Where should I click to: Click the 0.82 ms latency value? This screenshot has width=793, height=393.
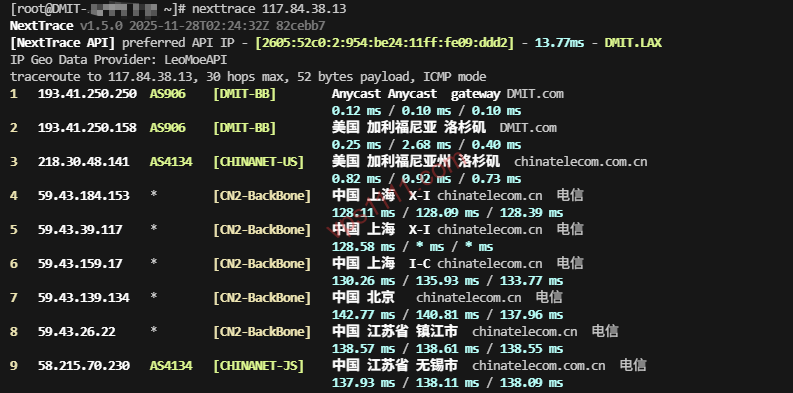[356, 179]
